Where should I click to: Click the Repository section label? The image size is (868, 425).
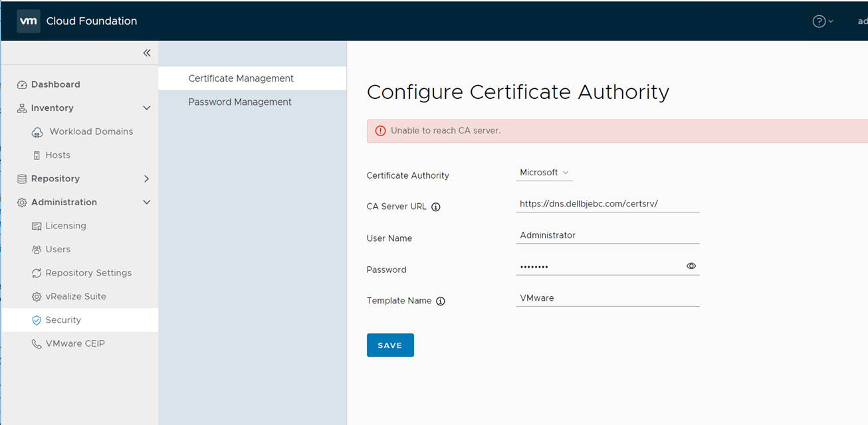pyautogui.click(x=55, y=179)
